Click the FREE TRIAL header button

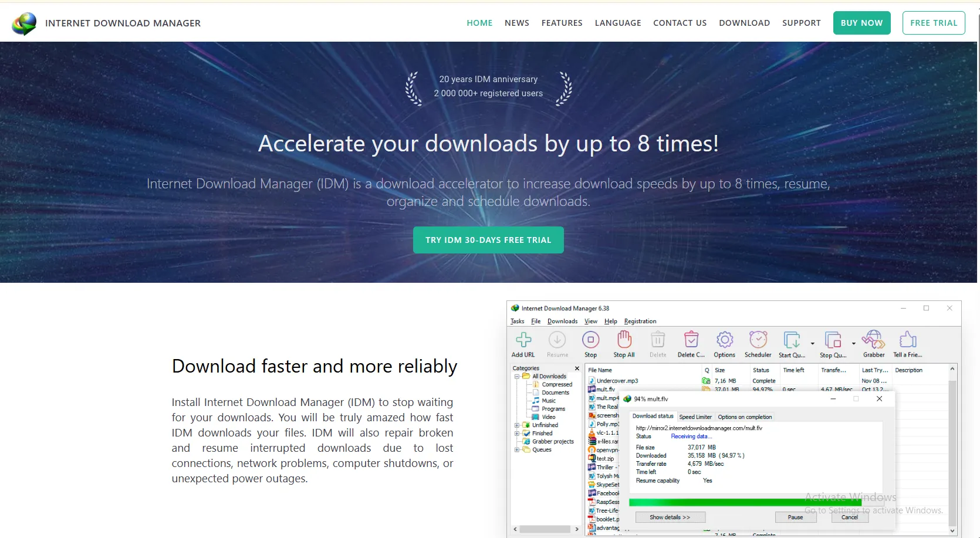[934, 23]
